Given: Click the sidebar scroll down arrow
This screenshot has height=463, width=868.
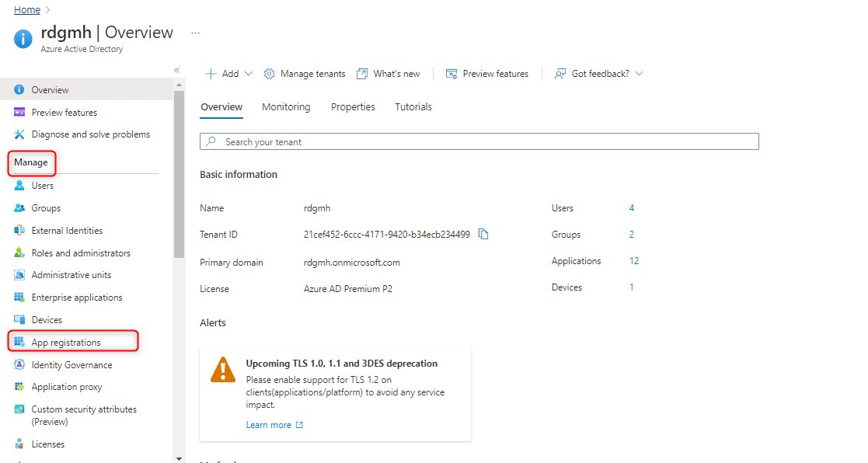Looking at the screenshot, I should point(179,458).
